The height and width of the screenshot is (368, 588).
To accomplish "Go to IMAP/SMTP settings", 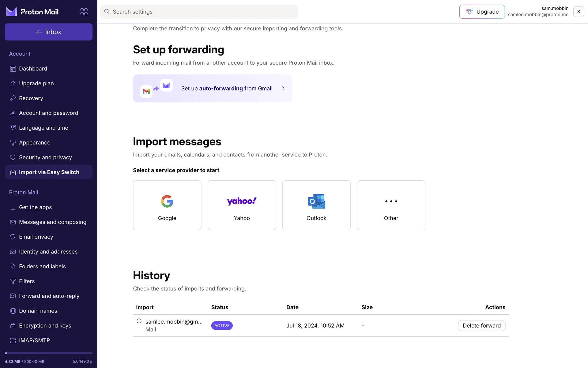I will (34, 340).
